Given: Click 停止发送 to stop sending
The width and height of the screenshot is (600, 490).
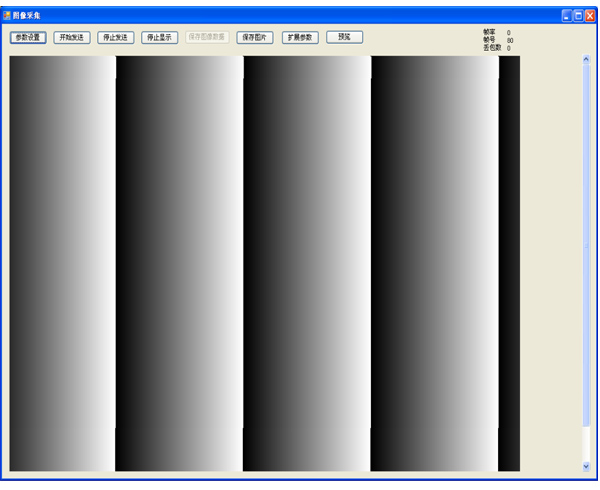Looking at the screenshot, I should click(115, 37).
